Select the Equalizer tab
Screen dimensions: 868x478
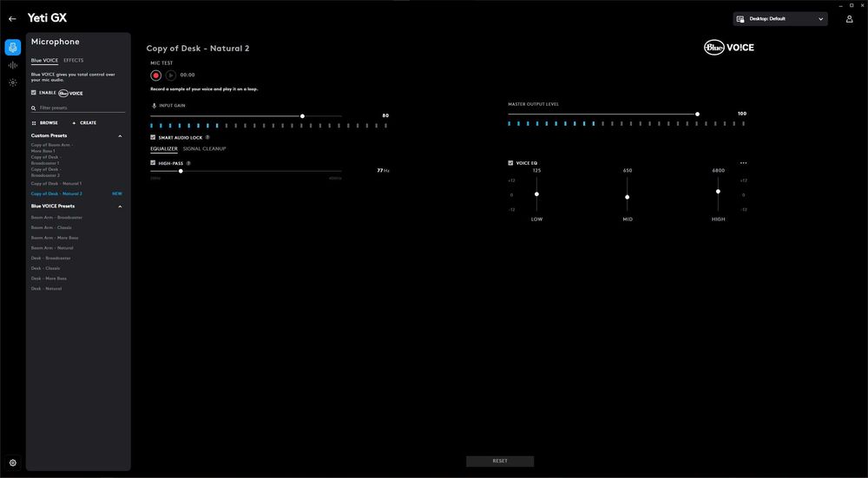[x=164, y=149]
